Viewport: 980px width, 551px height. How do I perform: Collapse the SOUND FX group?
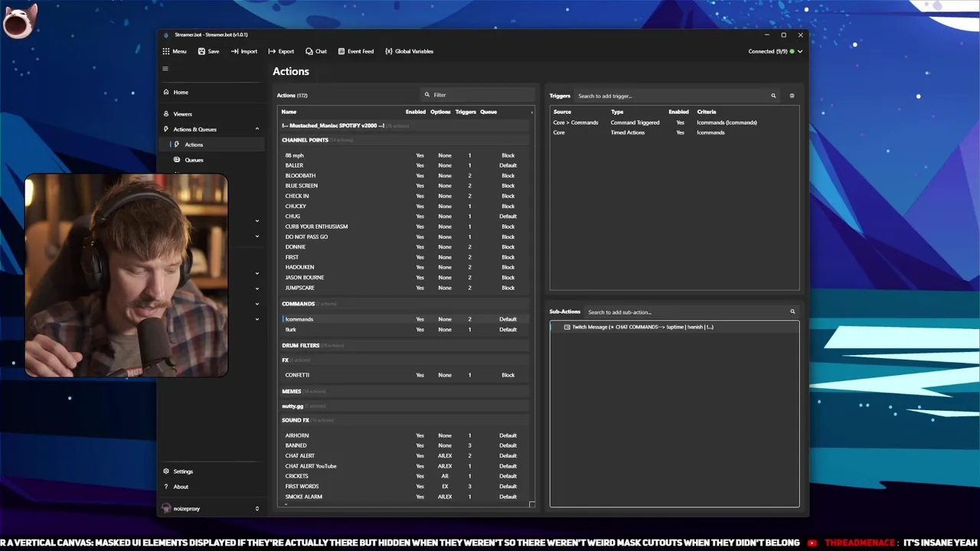(404, 420)
